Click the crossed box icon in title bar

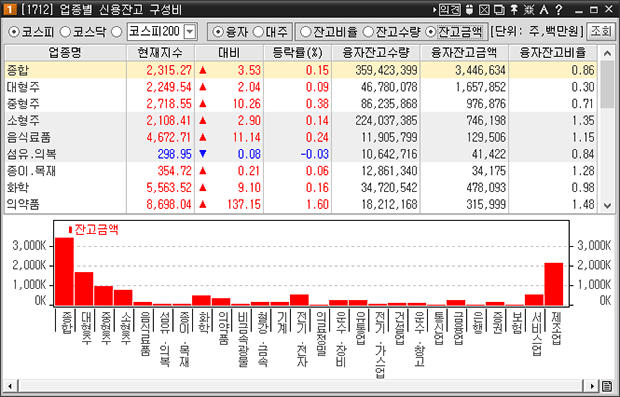pos(484,9)
